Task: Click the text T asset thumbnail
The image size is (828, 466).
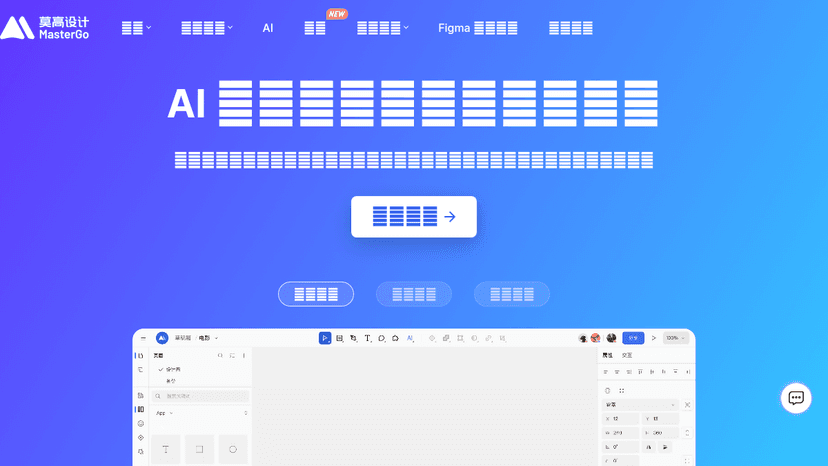Action: [x=166, y=450]
